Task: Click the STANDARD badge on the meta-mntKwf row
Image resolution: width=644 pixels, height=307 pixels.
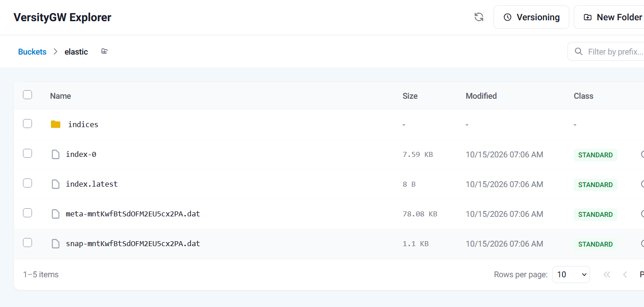Action: tap(595, 214)
